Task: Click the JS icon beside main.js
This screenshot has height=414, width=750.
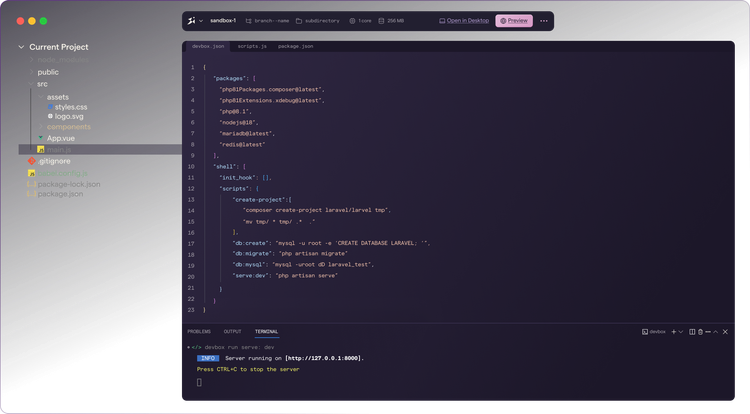Action: coord(41,150)
